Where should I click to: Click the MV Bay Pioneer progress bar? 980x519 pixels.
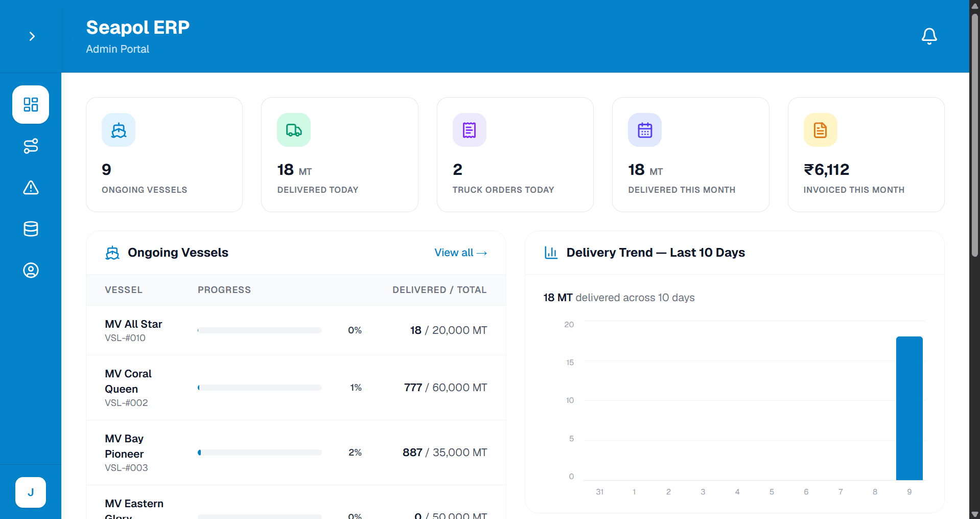pos(260,453)
